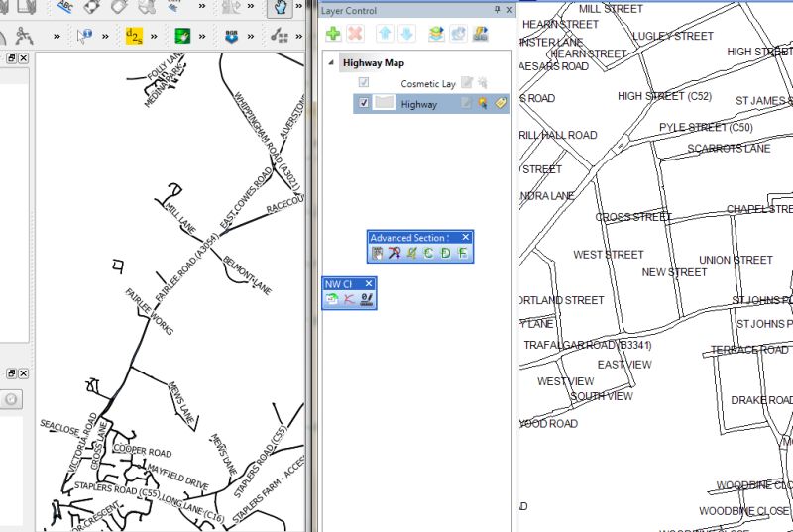The image size is (793, 532).
Task: Click the green plus Add Layers icon
Action: tap(333, 34)
